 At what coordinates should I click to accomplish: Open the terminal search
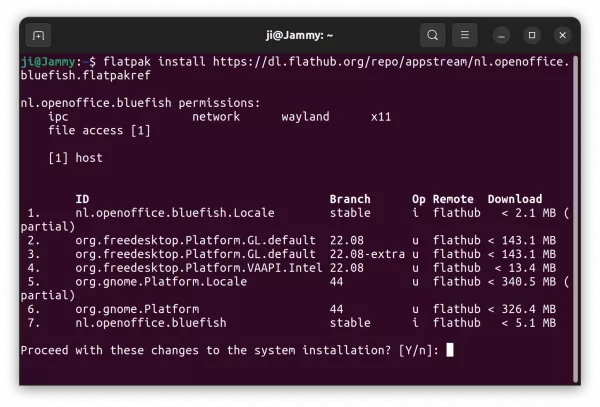(x=432, y=35)
